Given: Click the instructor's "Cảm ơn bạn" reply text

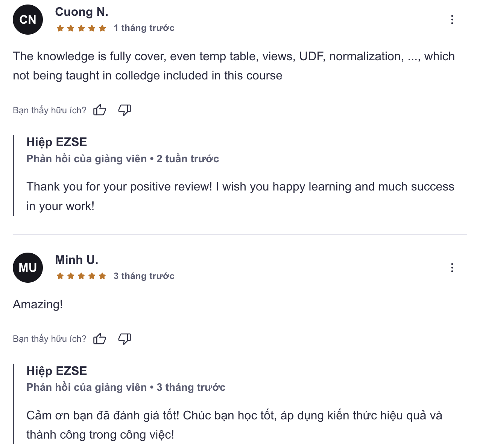Looking at the screenshot, I should [234, 425].
